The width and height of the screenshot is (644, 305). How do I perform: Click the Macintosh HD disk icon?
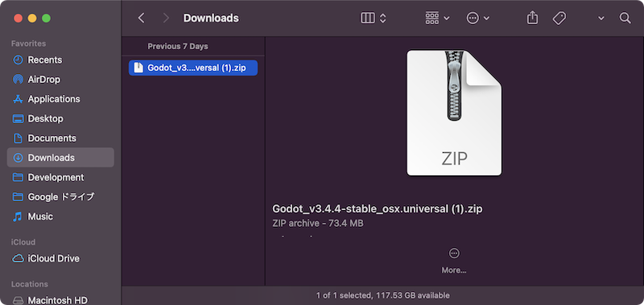pos(18,300)
